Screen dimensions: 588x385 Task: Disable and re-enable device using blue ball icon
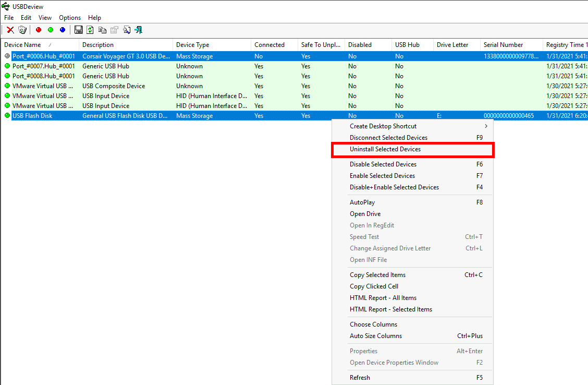63,30
